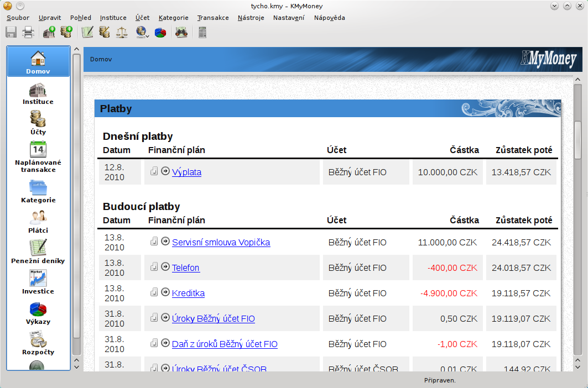Open the Servisní smlouva Vopička link
This screenshot has width=588, height=388.
tap(221, 243)
